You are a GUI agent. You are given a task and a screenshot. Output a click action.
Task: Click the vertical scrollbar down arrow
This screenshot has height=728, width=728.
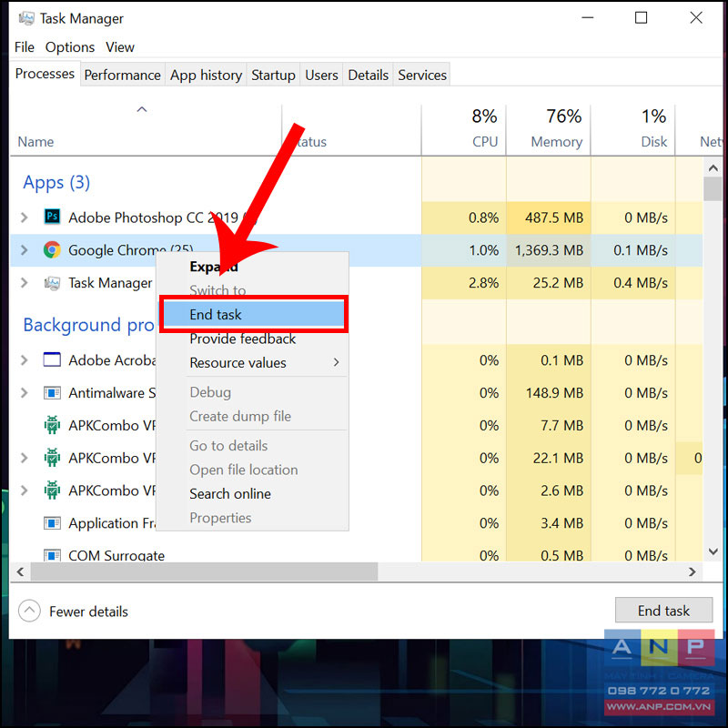[713, 551]
